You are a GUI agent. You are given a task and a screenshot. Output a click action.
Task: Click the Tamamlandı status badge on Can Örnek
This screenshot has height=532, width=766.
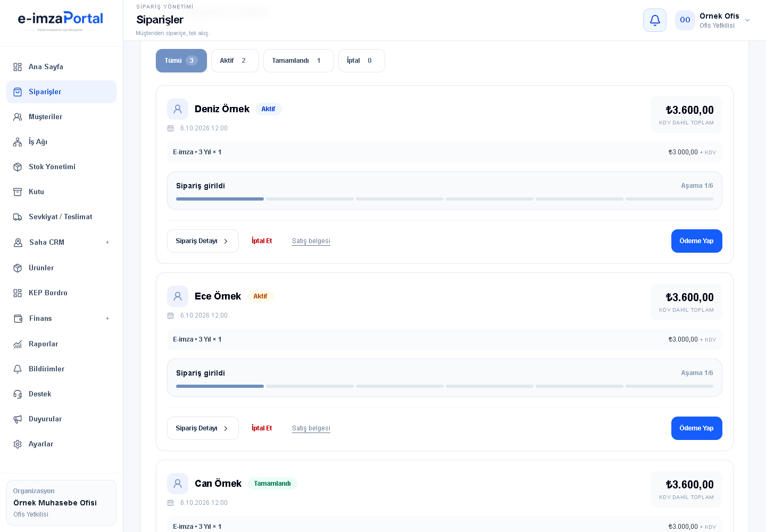coord(272,484)
